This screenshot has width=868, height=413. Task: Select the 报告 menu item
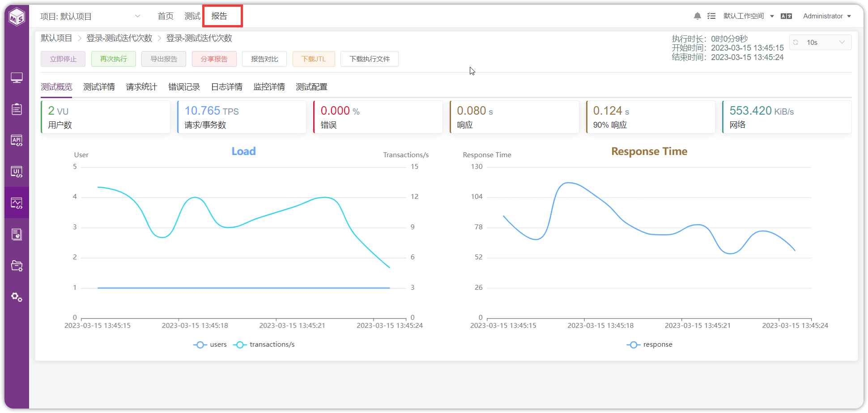coord(219,16)
